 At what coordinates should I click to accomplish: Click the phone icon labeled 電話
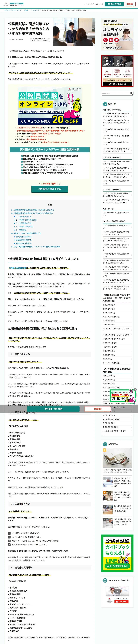(105, 40)
